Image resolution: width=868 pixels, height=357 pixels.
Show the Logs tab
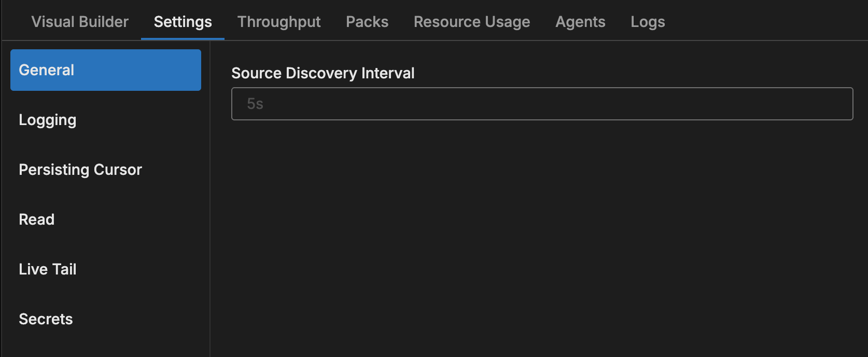coord(648,22)
